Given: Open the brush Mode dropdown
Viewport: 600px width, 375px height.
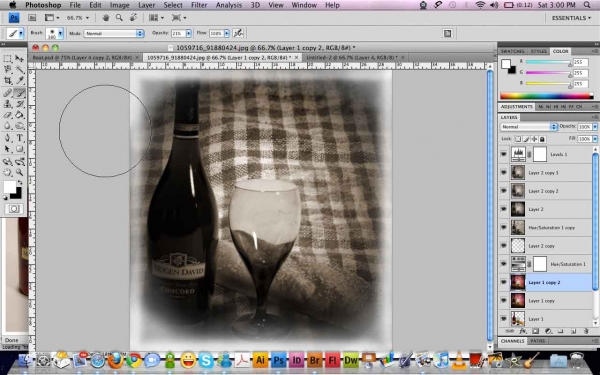Looking at the screenshot, I should (x=114, y=33).
